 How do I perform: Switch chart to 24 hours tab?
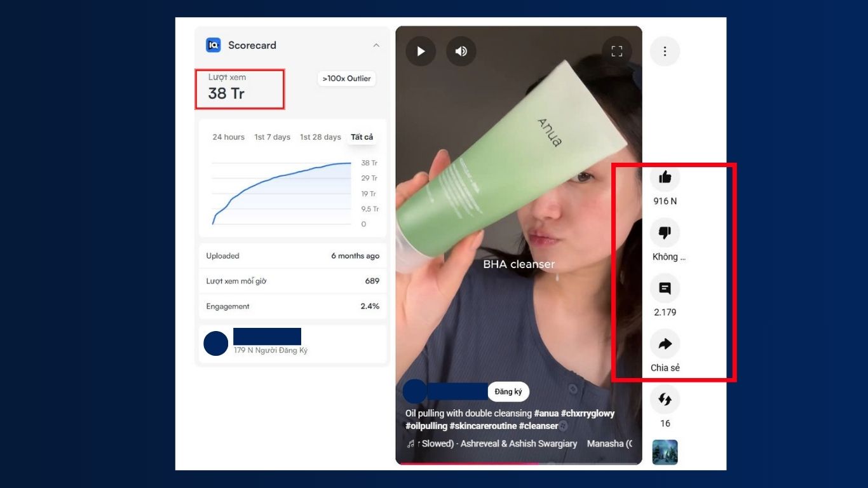[229, 137]
